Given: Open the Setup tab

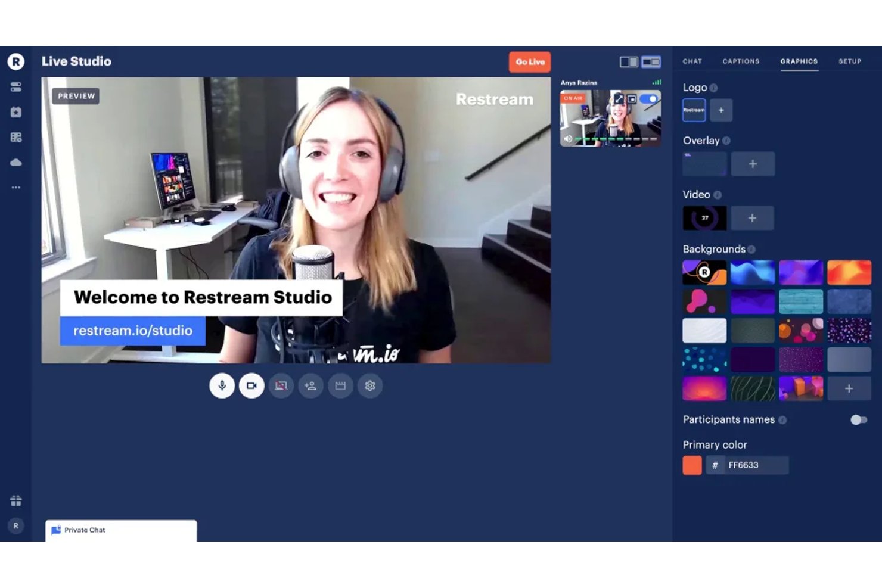Looking at the screenshot, I should [x=850, y=61].
